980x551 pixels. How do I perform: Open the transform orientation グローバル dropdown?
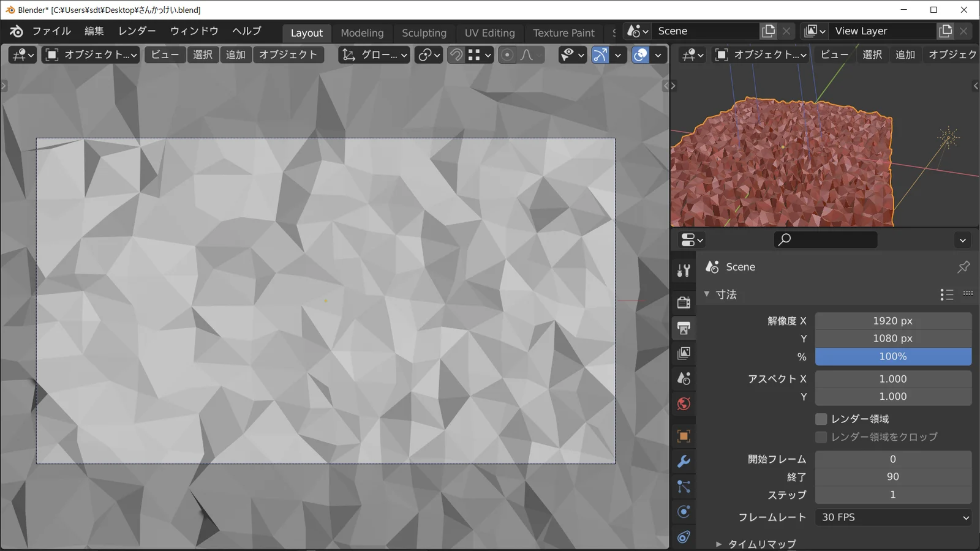click(x=374, y=54)
